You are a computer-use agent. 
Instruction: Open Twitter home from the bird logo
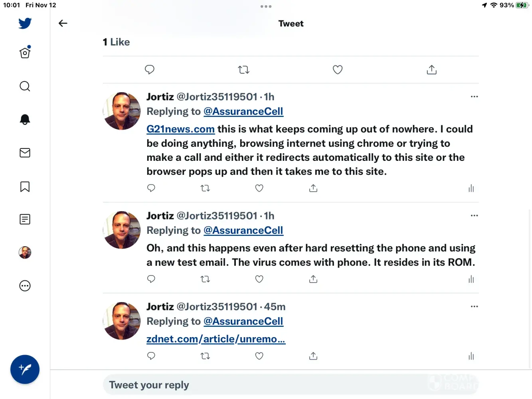pos(25,23)
